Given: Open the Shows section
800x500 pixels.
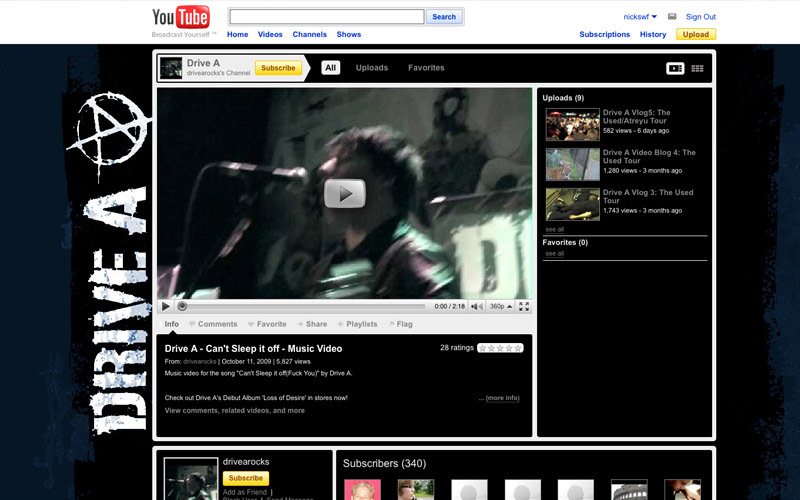Looking at the screenshot, I should tap(348, 34).
